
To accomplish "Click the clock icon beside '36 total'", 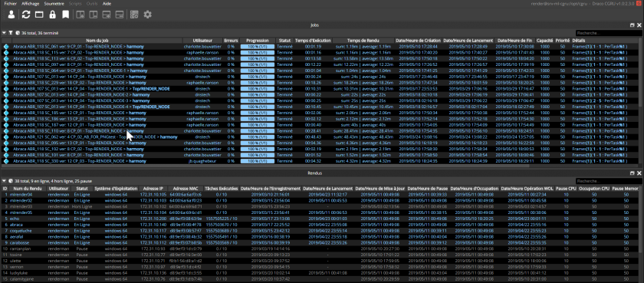I will 18,32.
